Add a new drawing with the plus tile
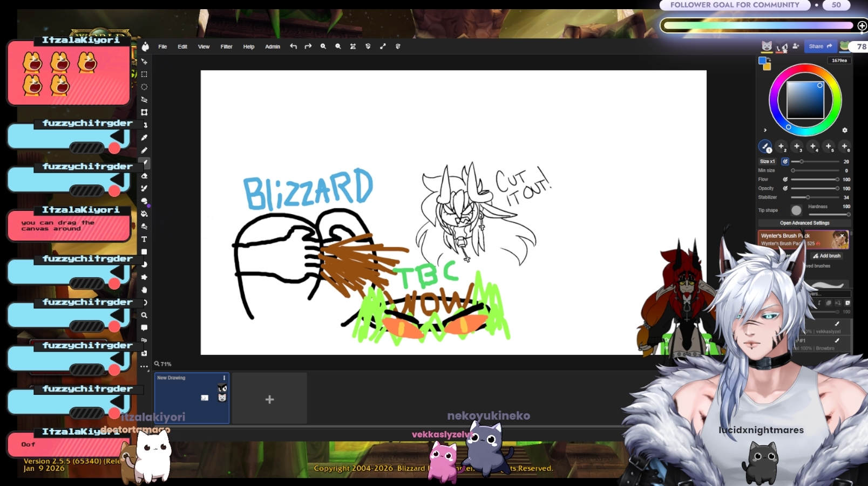The image size is (868, 486). (x=270, y=399)
